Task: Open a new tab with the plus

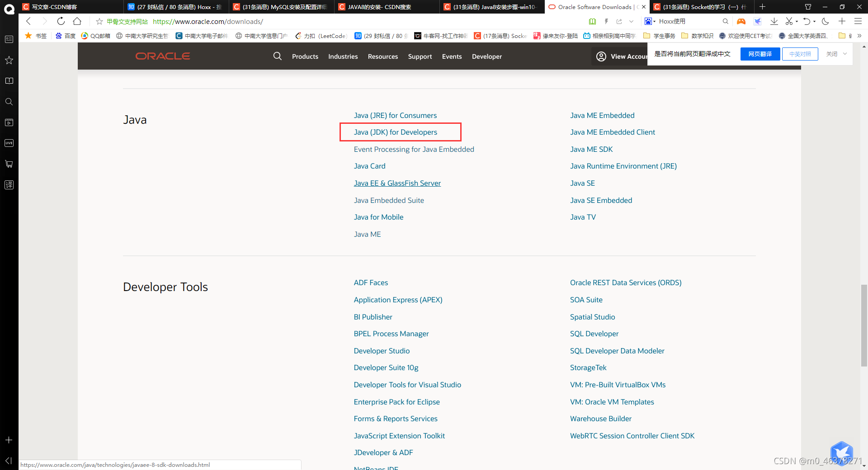Action: (x=762, y=7)
